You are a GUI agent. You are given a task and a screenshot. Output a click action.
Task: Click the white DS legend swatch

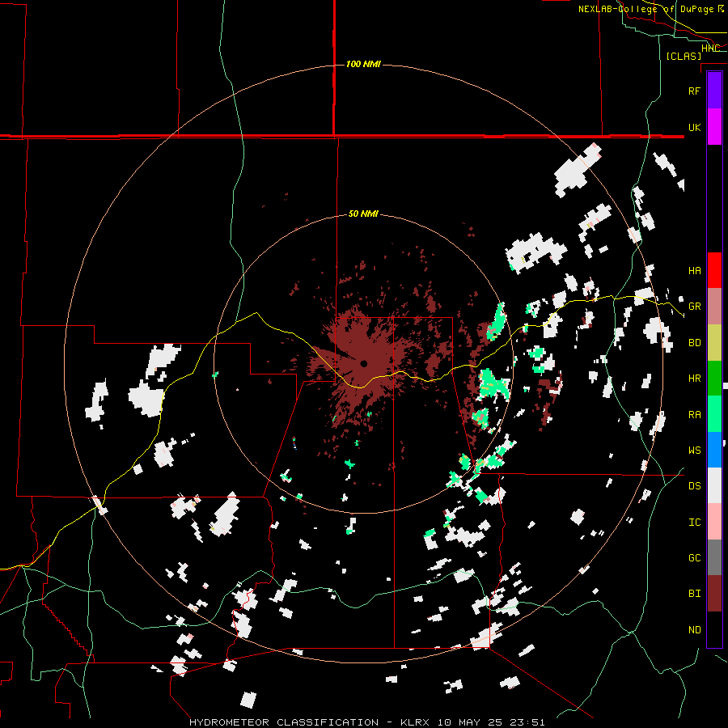(x=714, y=485)
